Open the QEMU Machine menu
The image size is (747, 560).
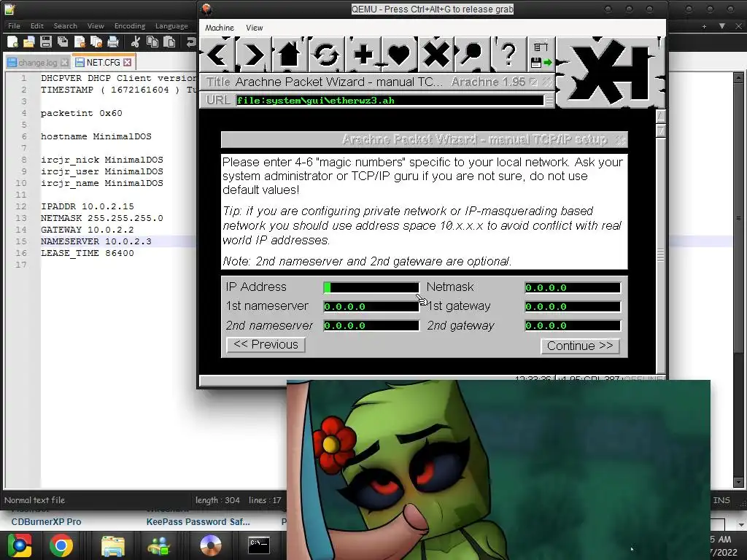219,28
